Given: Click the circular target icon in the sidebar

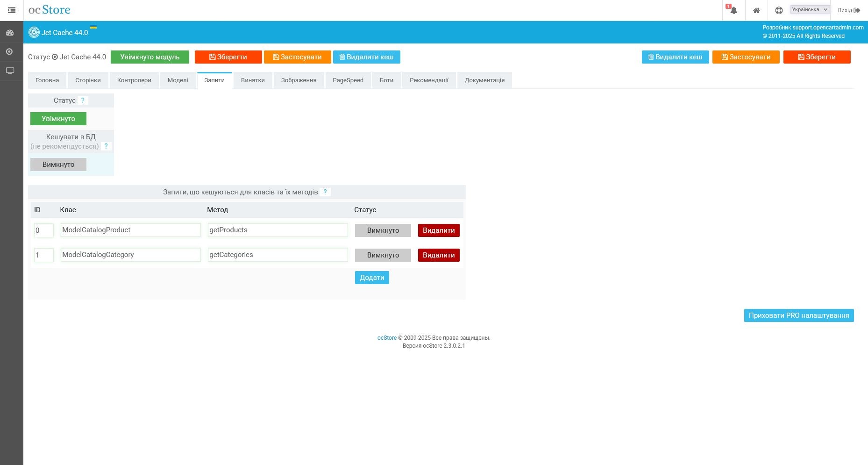Looking at the screenshot, I should coord(9,51).
